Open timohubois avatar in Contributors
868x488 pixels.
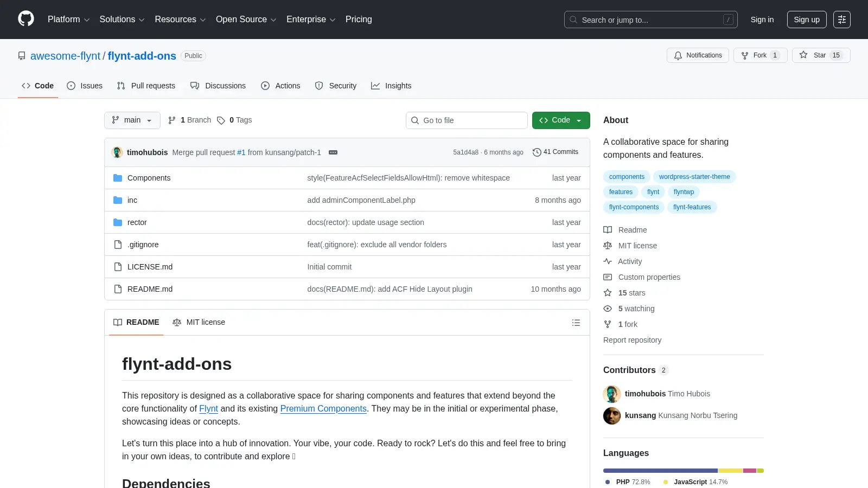tap(612, 394)
